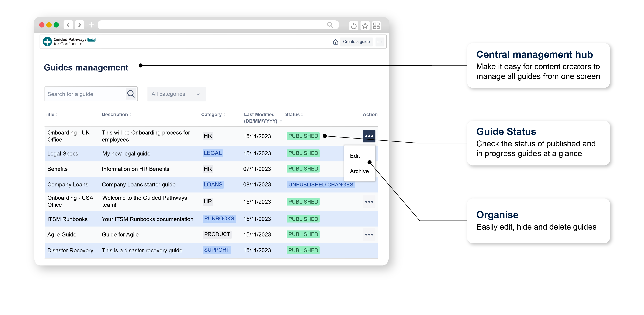The image size is (644, 315).
Task: Click the browser forward arrow button
Action: pyautogui.click(x=79, y=25)
